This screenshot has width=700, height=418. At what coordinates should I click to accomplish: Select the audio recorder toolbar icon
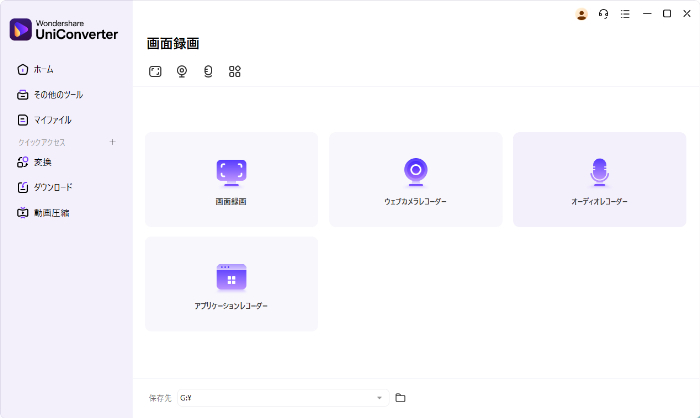(208, 71)
